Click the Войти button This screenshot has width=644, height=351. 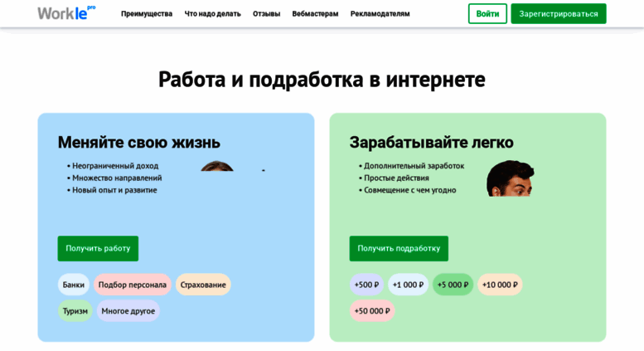click(487, 13)
